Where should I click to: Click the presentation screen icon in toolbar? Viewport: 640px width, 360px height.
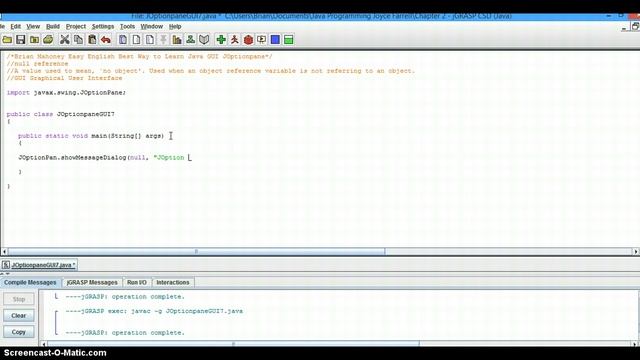coord(262,40)
